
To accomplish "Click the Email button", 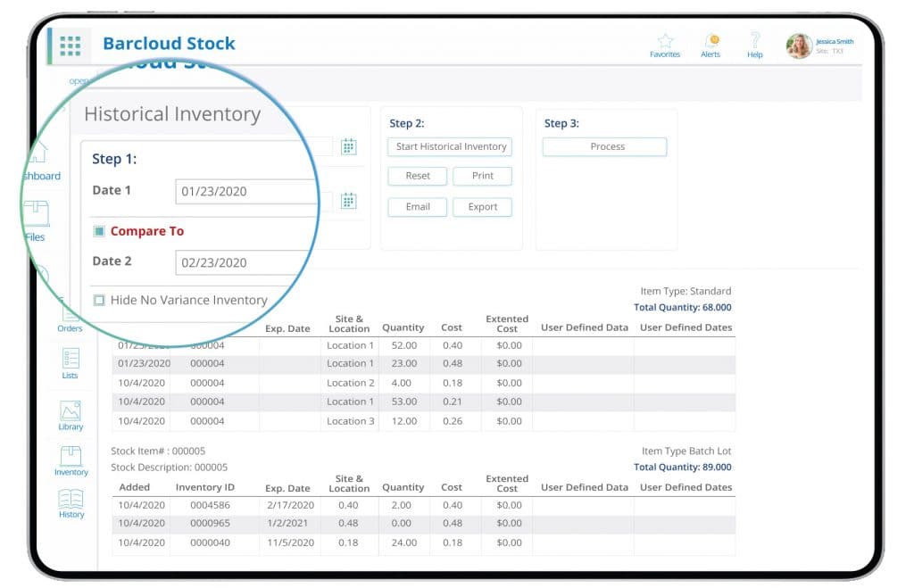I will pos(418,207).
